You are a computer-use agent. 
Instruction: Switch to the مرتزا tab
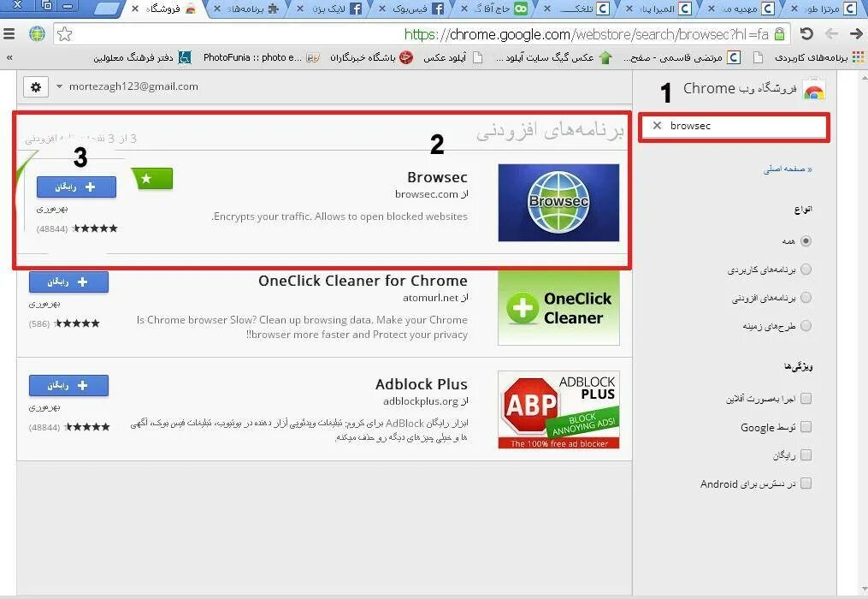pyautogui.click(x=823, y=9)
